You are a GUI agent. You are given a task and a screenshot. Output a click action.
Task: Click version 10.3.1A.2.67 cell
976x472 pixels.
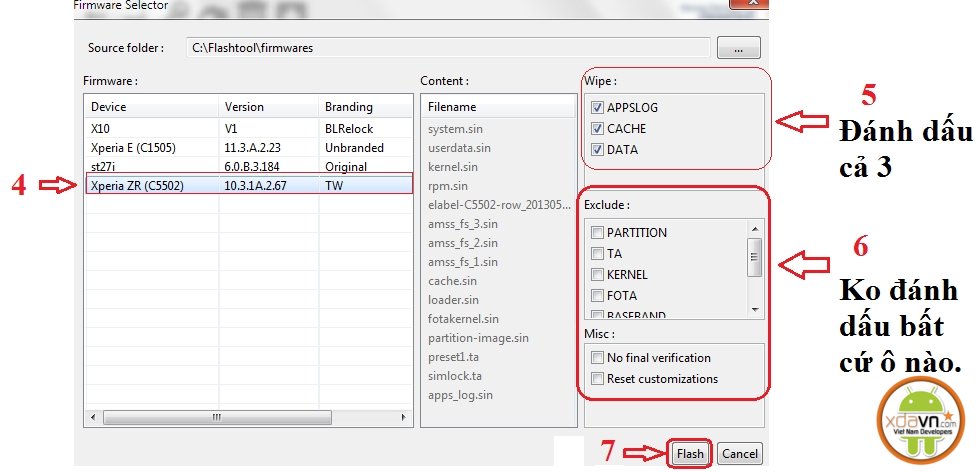[255, 186]
